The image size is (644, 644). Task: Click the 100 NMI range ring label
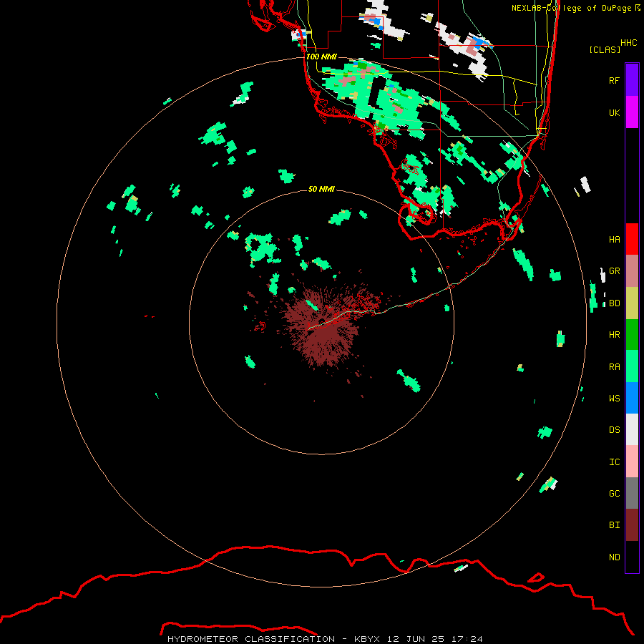click(x=321, y=57)
